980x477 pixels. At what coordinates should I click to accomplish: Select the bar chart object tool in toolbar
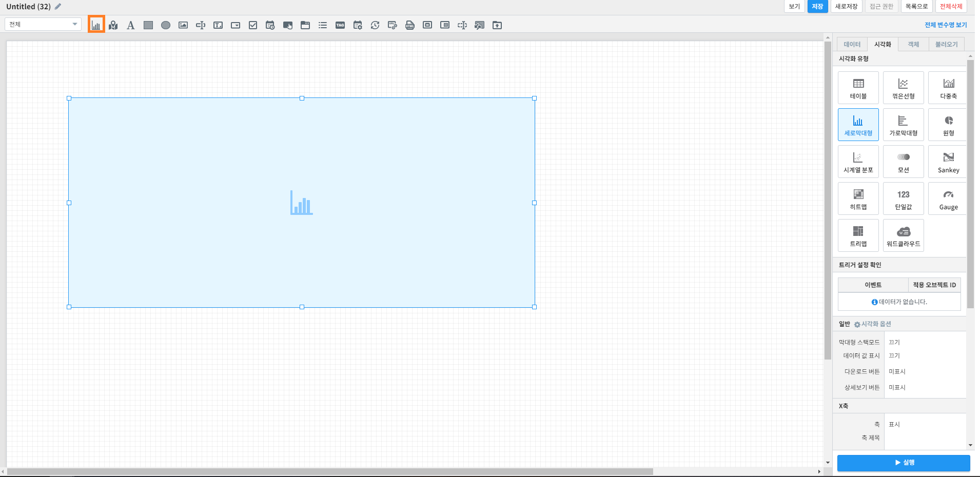(x=96, y=25)
